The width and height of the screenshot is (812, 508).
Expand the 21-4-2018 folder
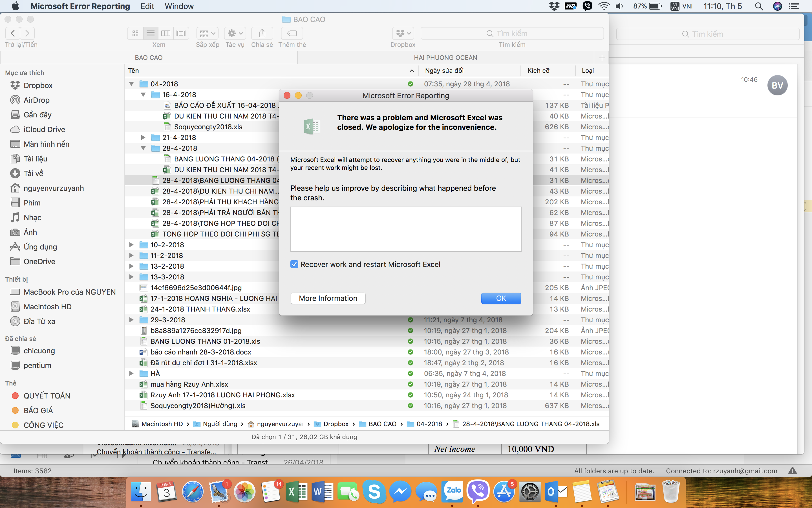pyautogui.click(x=143, y=137)
